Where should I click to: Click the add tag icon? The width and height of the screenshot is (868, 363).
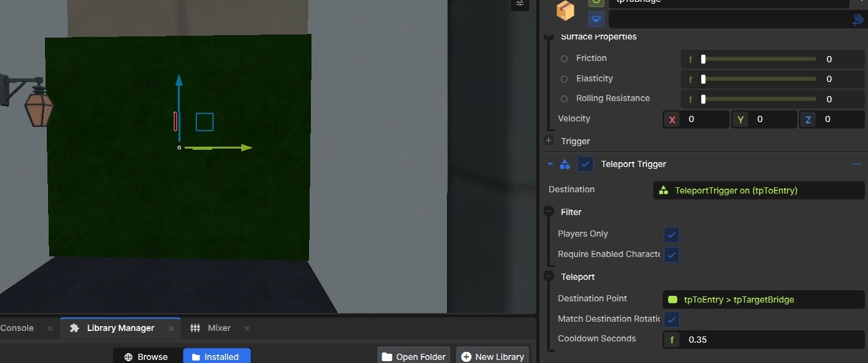coord(858,20)
